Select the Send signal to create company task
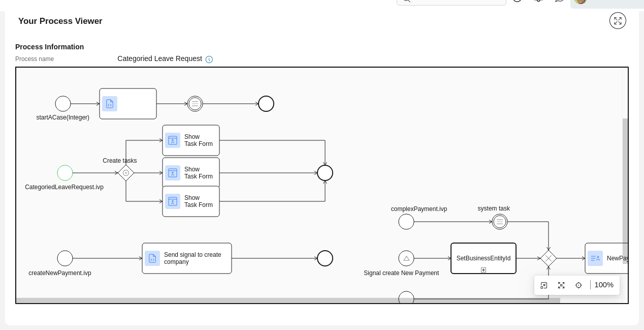 point(187,258)
